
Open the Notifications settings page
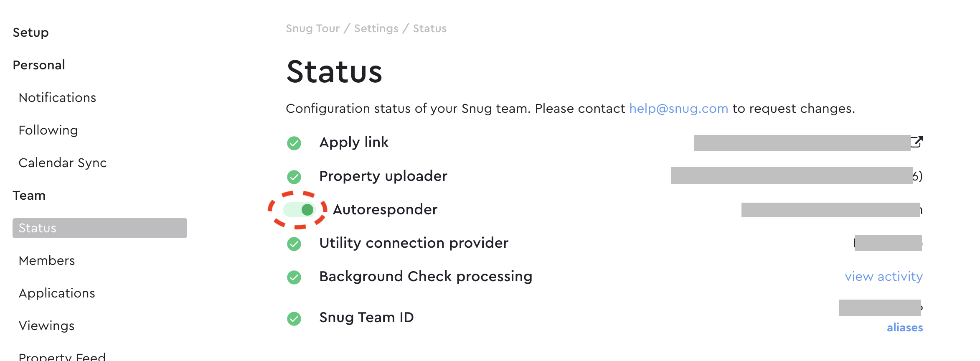tap(58, 98)
